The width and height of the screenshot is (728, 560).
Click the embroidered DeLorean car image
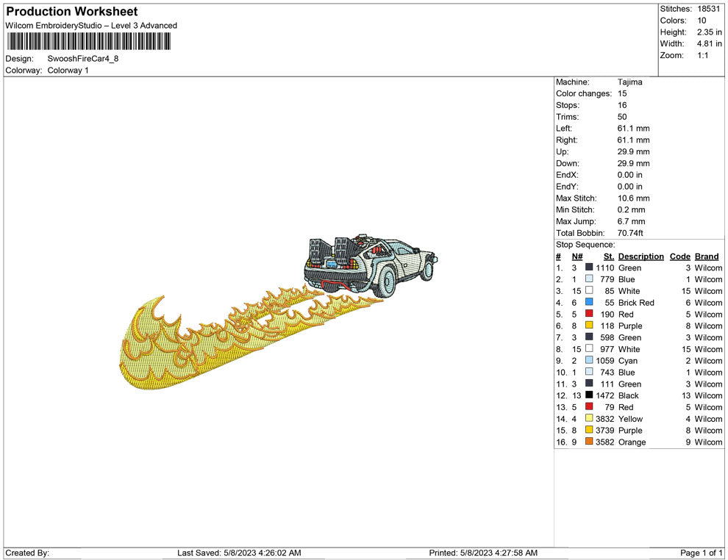tap(371, 266)
